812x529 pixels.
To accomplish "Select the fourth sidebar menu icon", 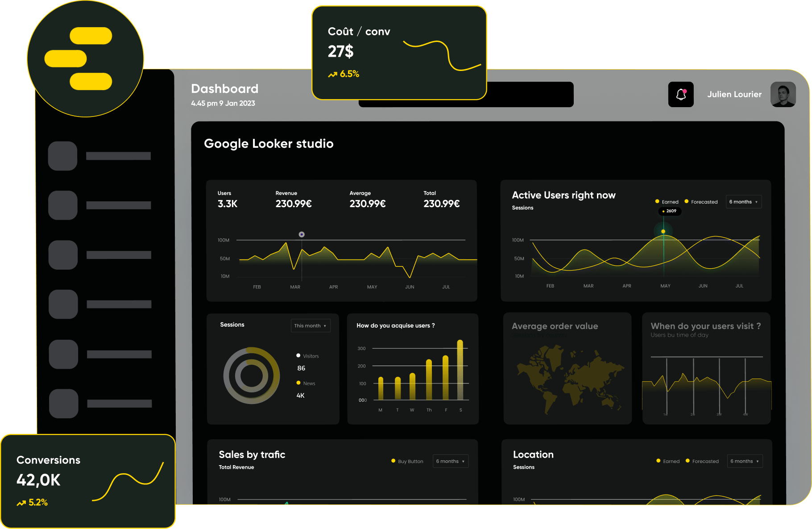I will click(63, 304).
